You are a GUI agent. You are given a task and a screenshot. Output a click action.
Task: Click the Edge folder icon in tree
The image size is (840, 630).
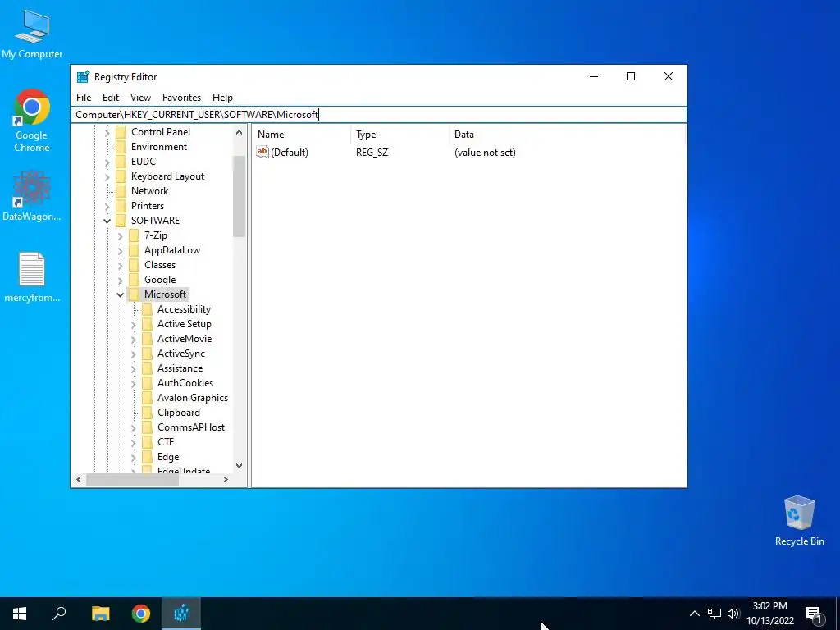click(148, 457)
